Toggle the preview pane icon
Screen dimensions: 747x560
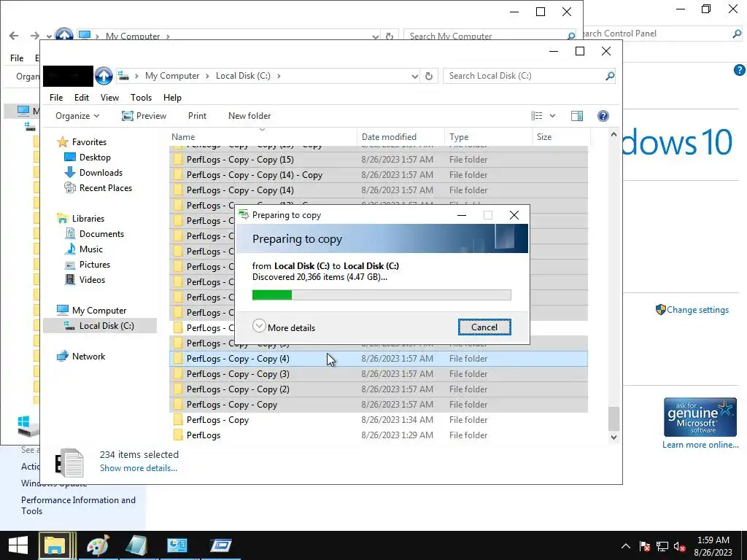coord(577,116)
